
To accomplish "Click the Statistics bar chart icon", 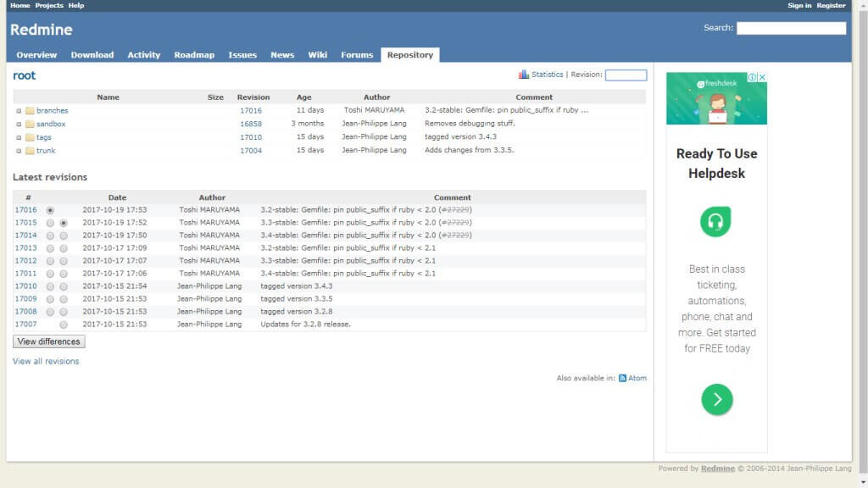I will (x=524, y=75).
